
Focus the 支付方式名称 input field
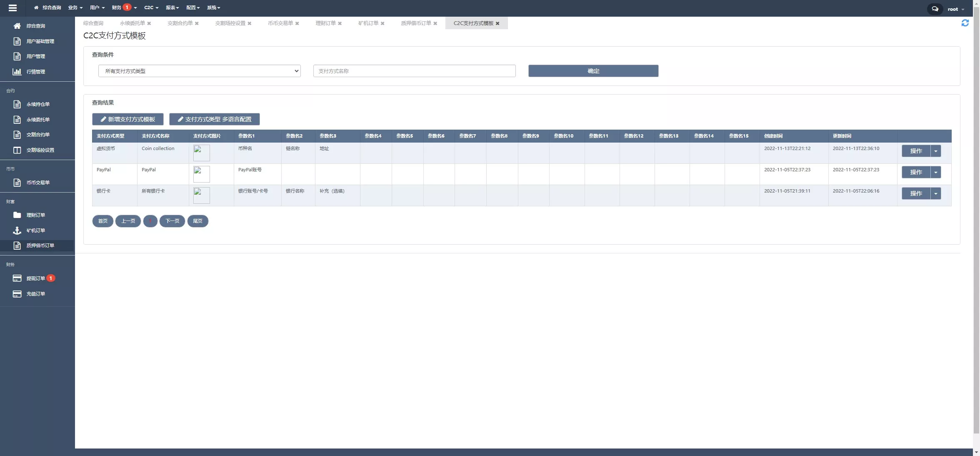414,71
